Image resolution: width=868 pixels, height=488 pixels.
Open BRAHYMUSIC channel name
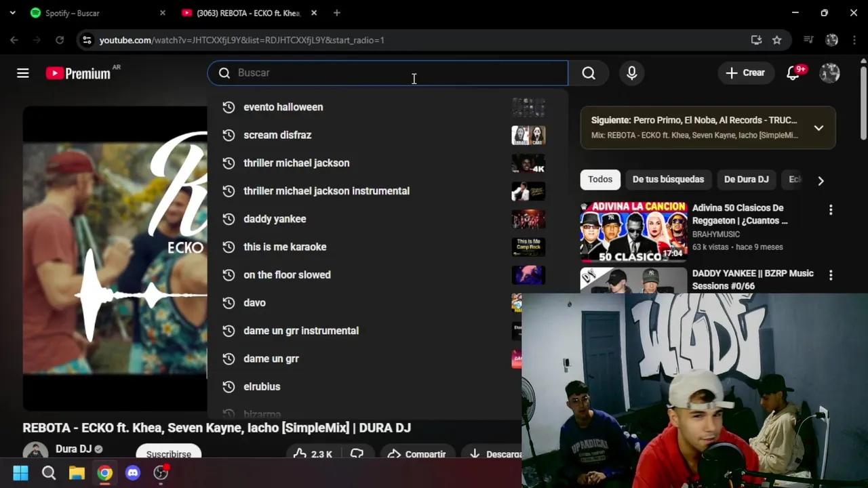click(x=715, y=235)
